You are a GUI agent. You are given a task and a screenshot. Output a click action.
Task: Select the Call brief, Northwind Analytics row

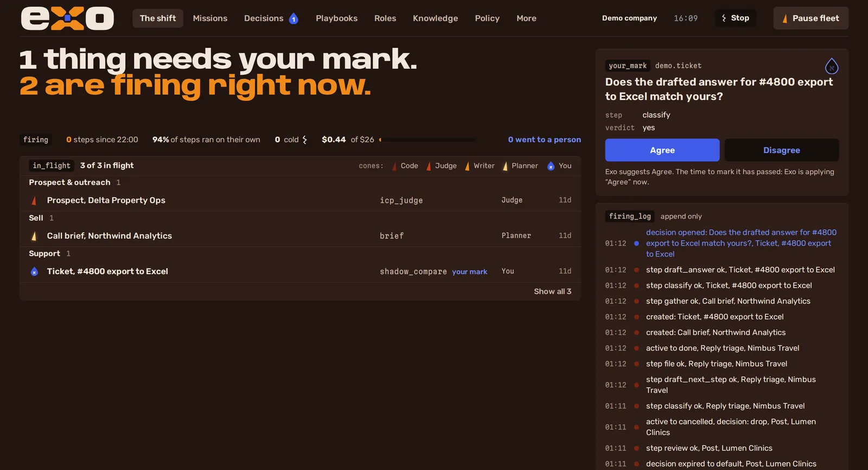click(300, 236)
